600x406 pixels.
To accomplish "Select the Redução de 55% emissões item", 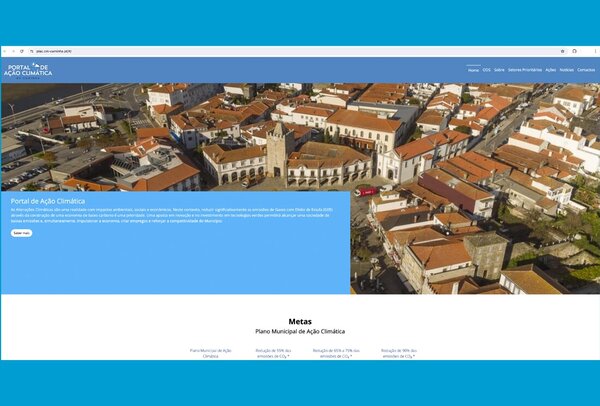I will (x=273, y=353).
